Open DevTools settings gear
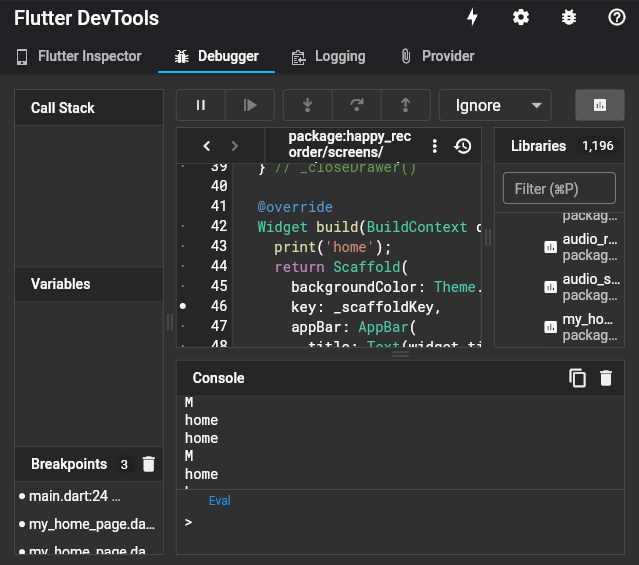The image size is (639, 565). point(521,18)
